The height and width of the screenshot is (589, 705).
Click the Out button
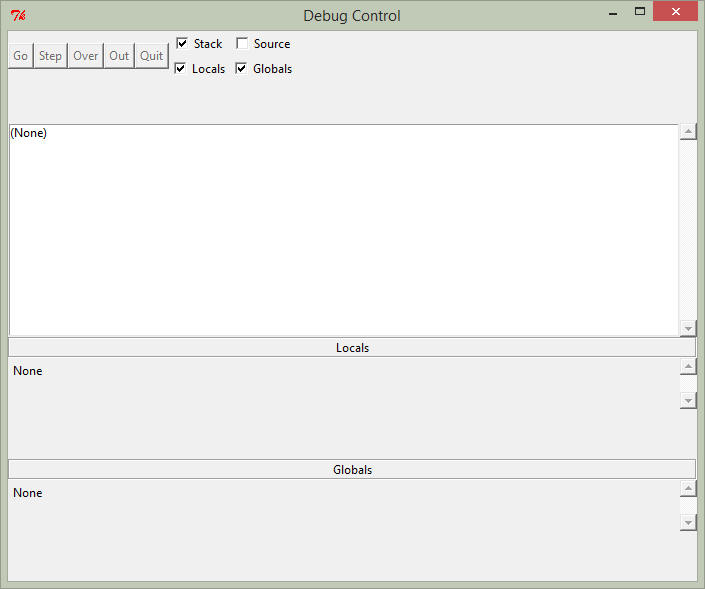pos(119,56)
